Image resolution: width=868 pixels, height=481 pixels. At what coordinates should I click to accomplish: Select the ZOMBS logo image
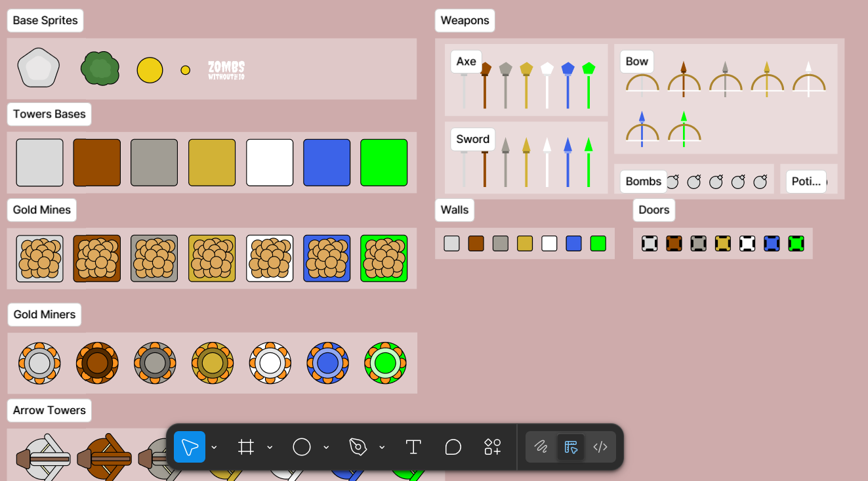(226, 70)
